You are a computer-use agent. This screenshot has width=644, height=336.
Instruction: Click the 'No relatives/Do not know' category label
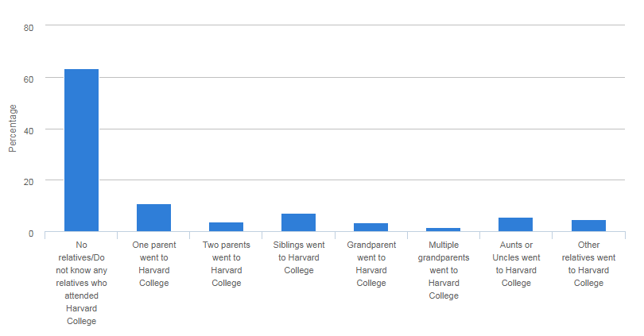coord(81,283)
